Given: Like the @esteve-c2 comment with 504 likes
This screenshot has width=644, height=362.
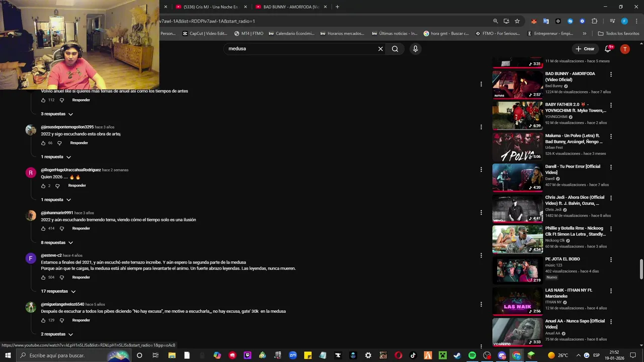Looking at the screenshot, I should 43,278.
